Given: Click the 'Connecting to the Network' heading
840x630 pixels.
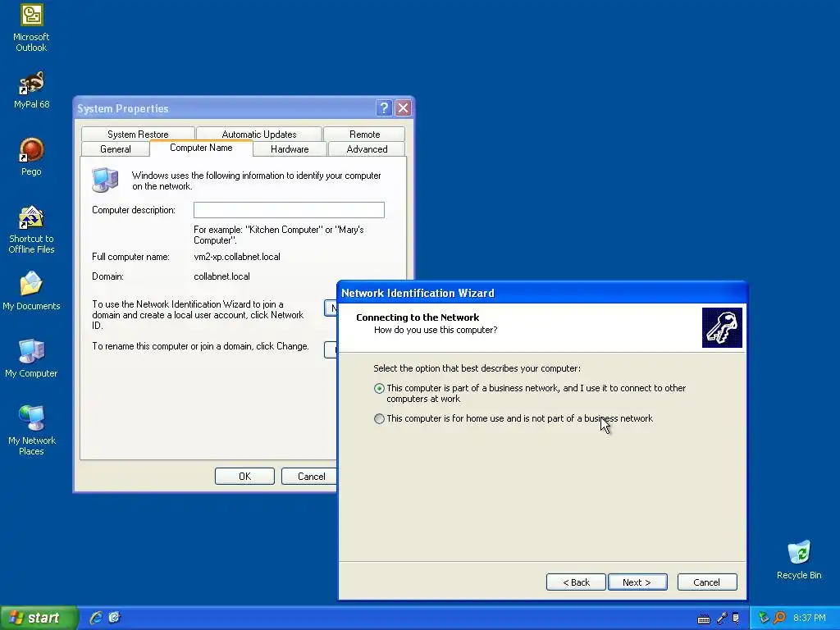Looking at the screenshot, I should (x=418, y=317).
